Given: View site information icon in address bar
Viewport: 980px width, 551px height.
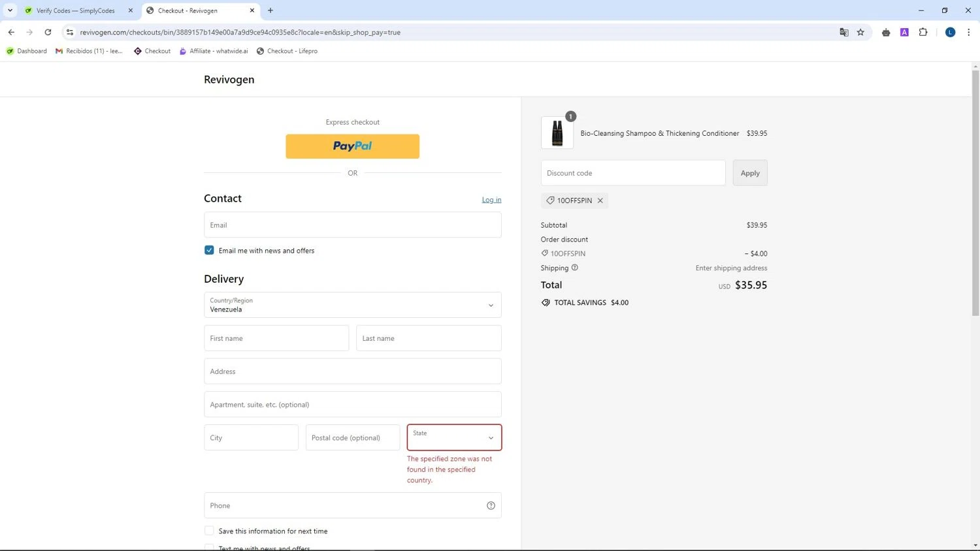Looking at the screenshot, I should [70, 32].
